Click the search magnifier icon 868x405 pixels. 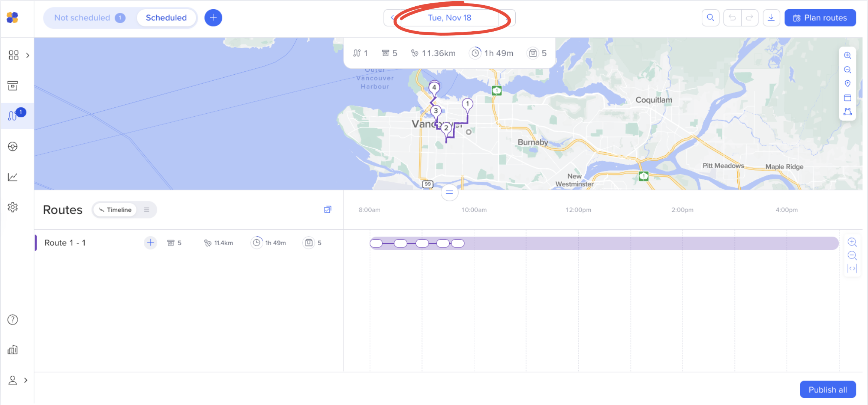(710, 18)
